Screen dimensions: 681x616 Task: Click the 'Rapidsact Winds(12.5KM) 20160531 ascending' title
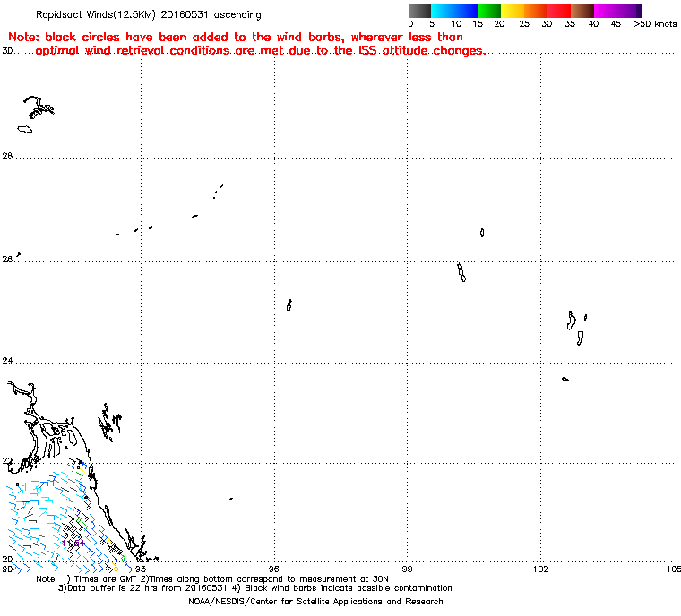[149, 14]
